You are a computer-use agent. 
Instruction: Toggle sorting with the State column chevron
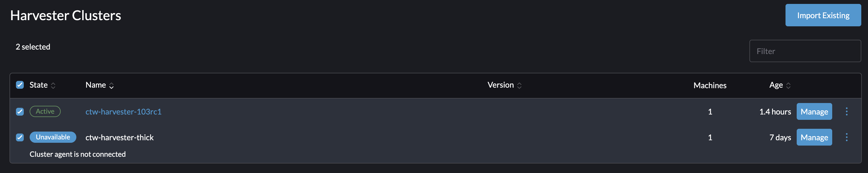(x=54, y=85)
